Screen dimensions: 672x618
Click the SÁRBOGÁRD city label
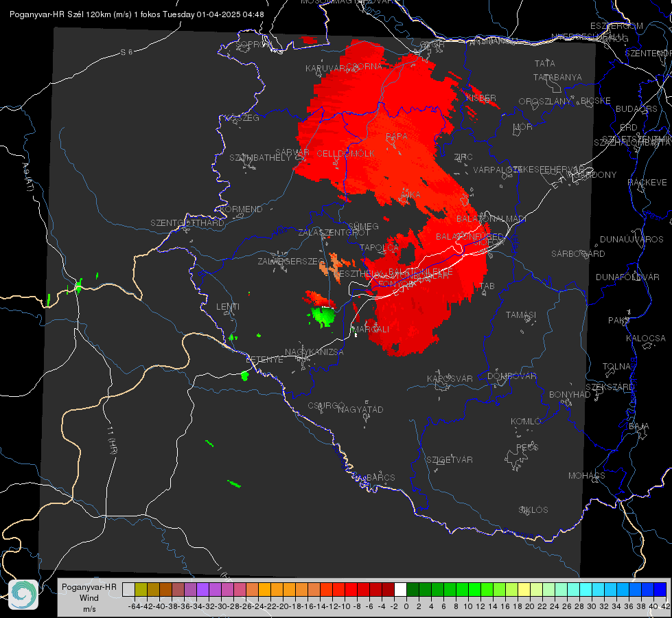click(578, 254)
